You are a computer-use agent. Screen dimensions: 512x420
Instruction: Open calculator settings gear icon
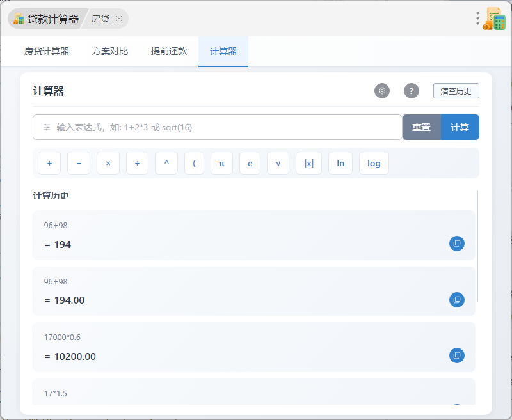click(x=382, y=91)
